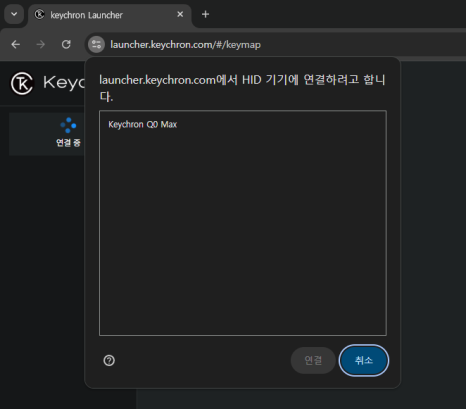Viewport: 466px width, 409px height.
Task: Open a new browser tab
Action: pyautogui.click(x=206, y=14)
